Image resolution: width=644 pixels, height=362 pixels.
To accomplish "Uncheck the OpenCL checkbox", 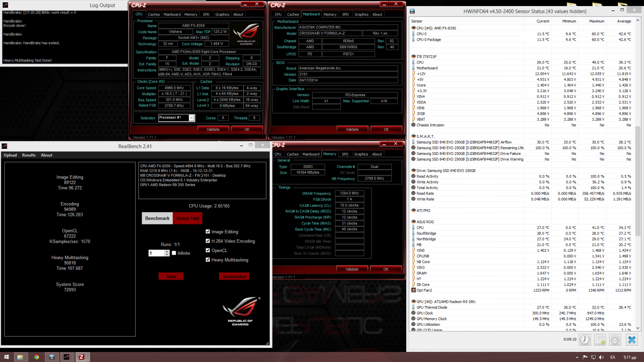I will click(208, 250).
